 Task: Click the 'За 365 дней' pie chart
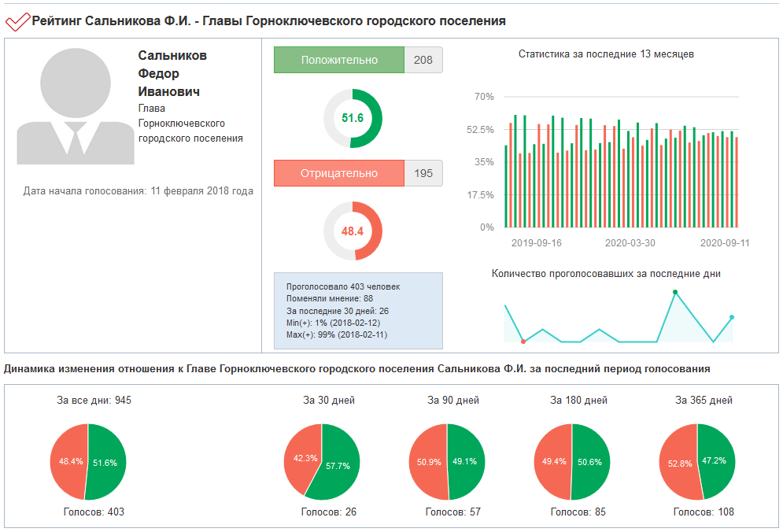click(697, 462)
